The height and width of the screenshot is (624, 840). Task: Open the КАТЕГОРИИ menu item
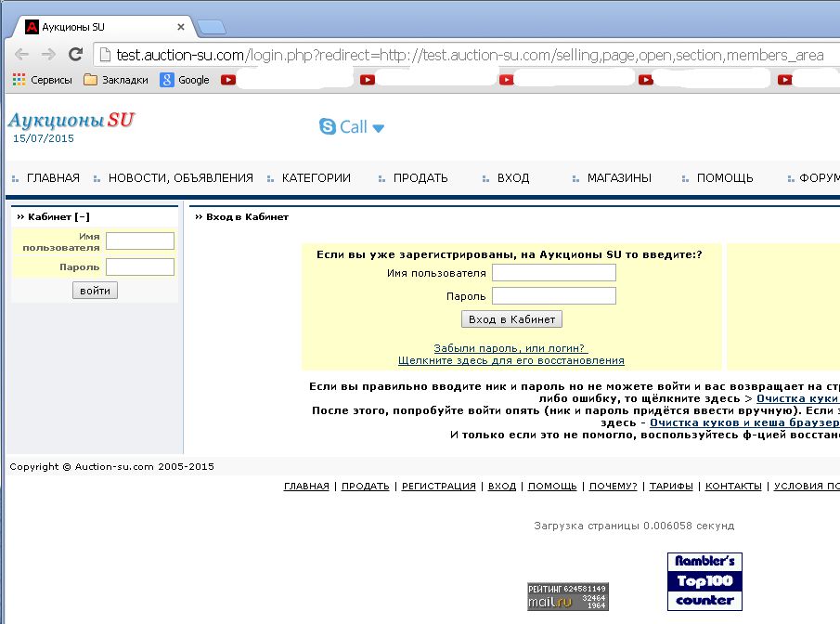pos(316,178)
